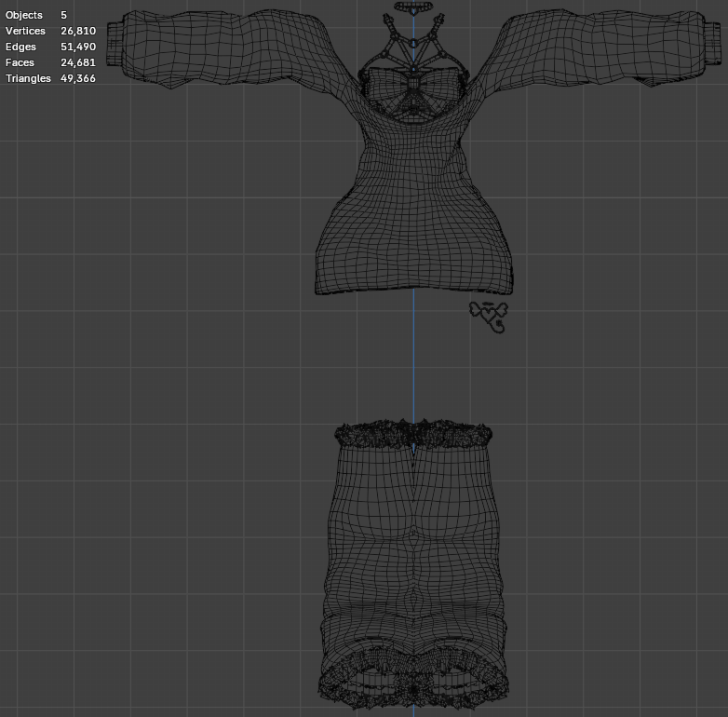Click the vertex count "26,810"
This screenshot has width=728, height=717.
pyautogui.click(x=78, y=31)
